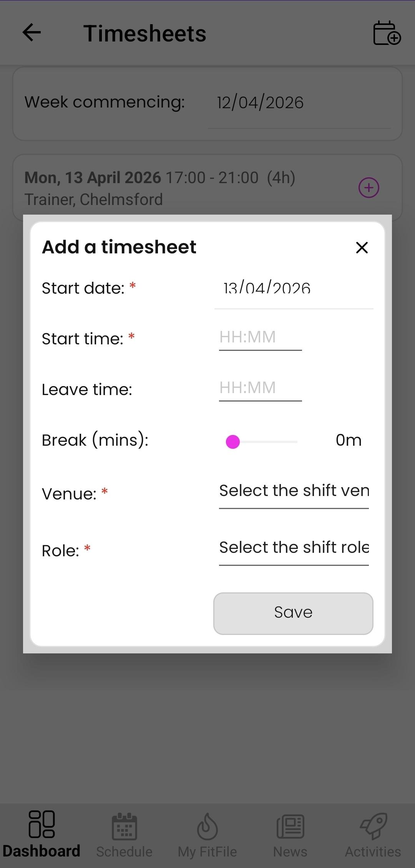Tap the back arrow icon

[32, 32]
